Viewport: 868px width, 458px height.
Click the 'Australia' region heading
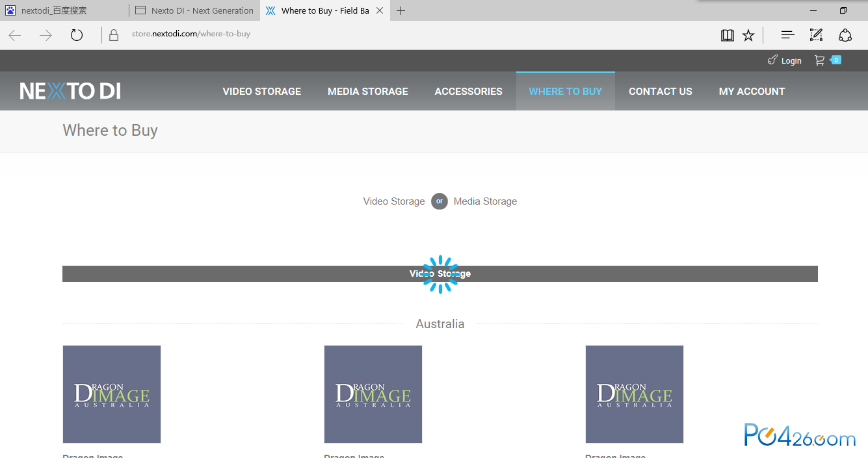coord(440,324)
